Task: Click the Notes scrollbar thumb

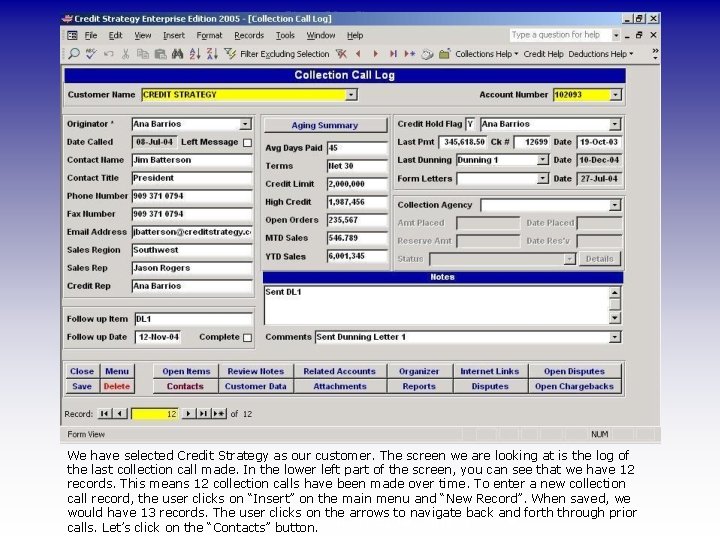Action: (615, 304)
